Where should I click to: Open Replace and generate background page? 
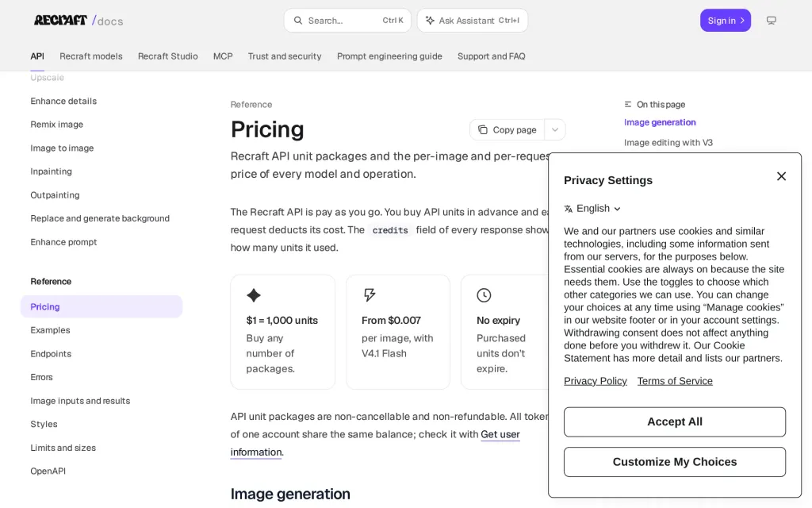pos(100,219)
